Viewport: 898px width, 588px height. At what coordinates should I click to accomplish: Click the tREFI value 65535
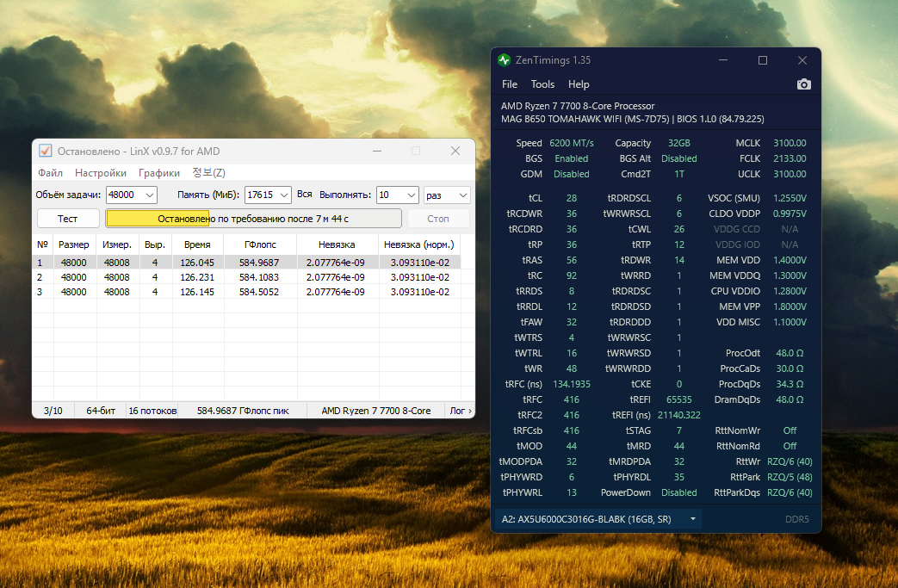(679, 399)
